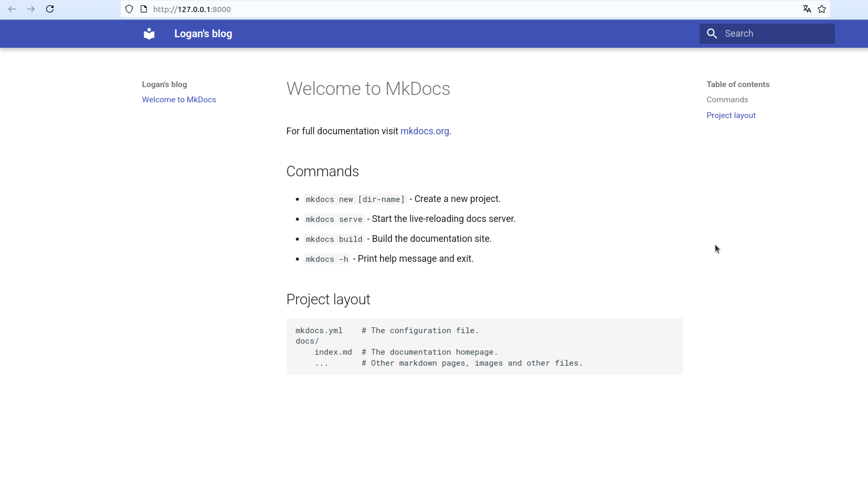Image resolution: width=868 pixels, height=500 pixels.
Task: Click the Commands section heading
Action: pyautogui.click(x=323, y=172)
